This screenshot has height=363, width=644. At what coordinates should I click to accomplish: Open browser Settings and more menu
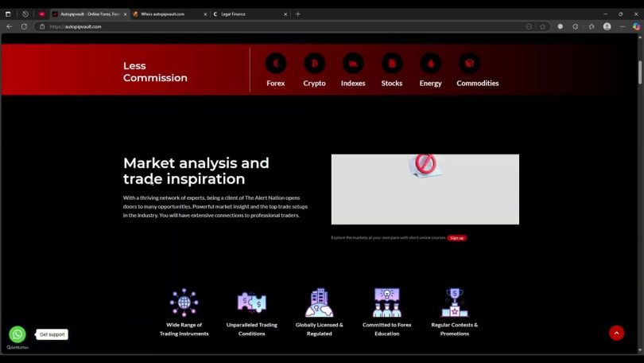[623, 26]
